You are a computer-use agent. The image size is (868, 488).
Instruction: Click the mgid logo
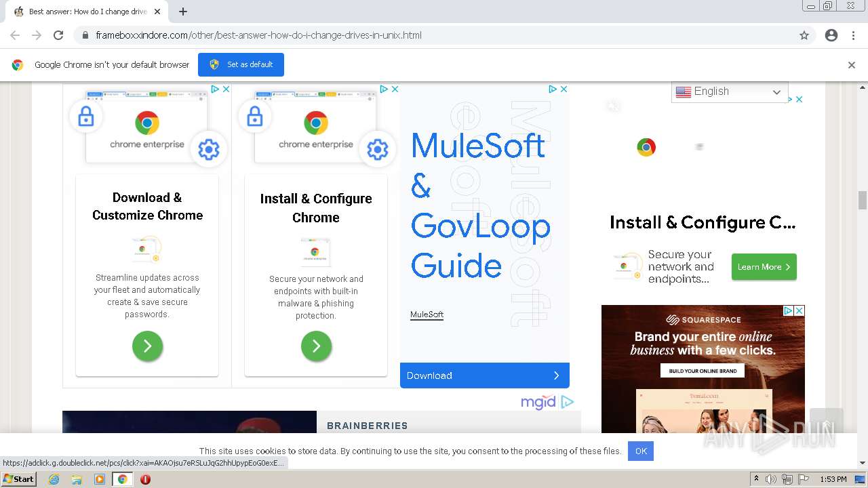[x=538, y=402]
